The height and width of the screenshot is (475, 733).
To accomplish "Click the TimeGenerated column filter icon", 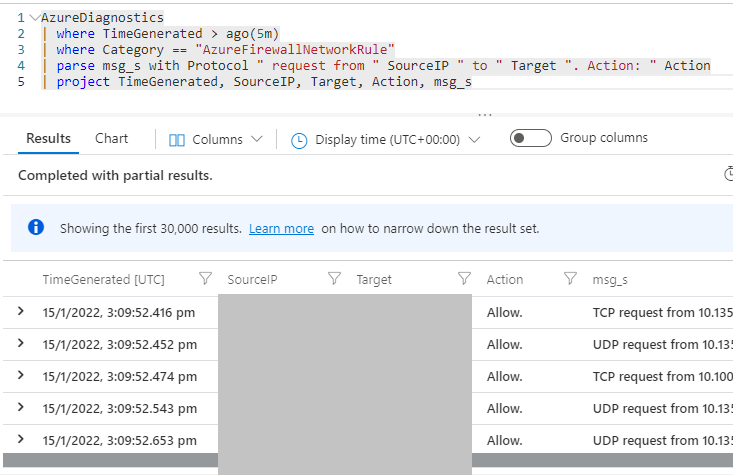I will click(206, 279).
